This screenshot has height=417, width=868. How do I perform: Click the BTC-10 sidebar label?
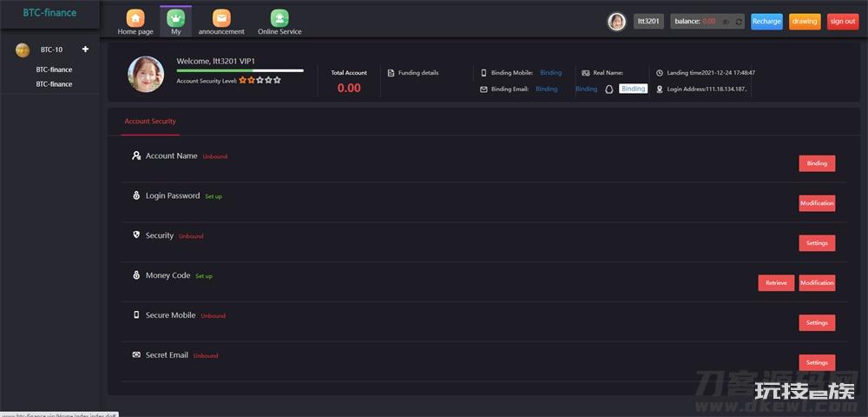(51, 50)
